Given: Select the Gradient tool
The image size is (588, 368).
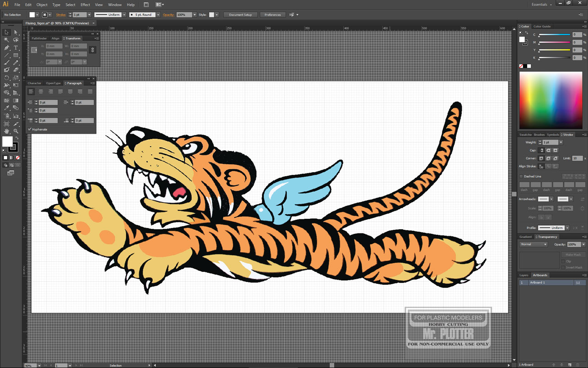Looking at the screenshot, I should point(16,100).
